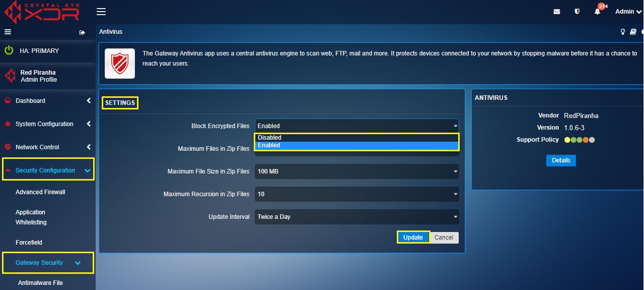Toggle the top bar hamburger menu
Viewport: 644px width, 290px height.
[101, 12]
